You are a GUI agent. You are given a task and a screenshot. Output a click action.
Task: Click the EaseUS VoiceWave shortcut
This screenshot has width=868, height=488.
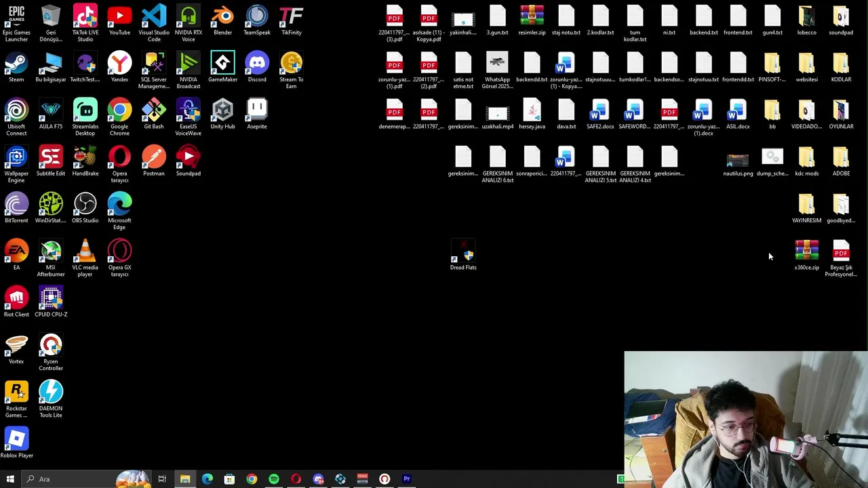pos(188,117)
